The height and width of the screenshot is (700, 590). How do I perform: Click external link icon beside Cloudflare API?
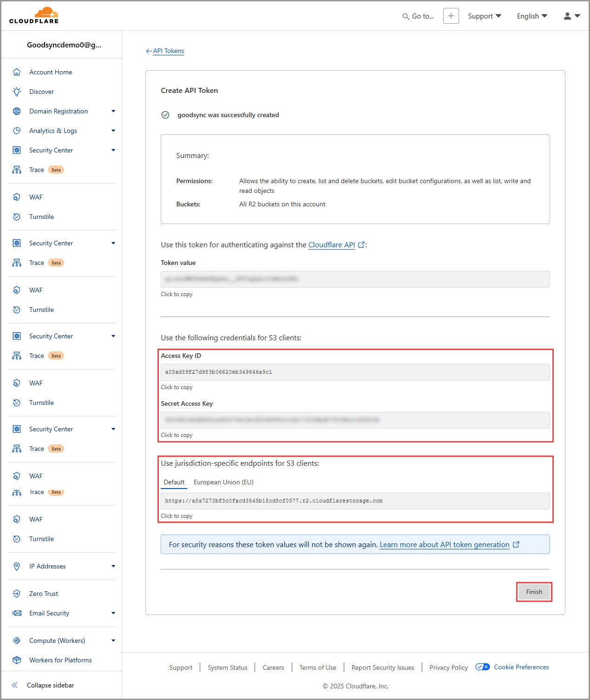pos(361,244)
